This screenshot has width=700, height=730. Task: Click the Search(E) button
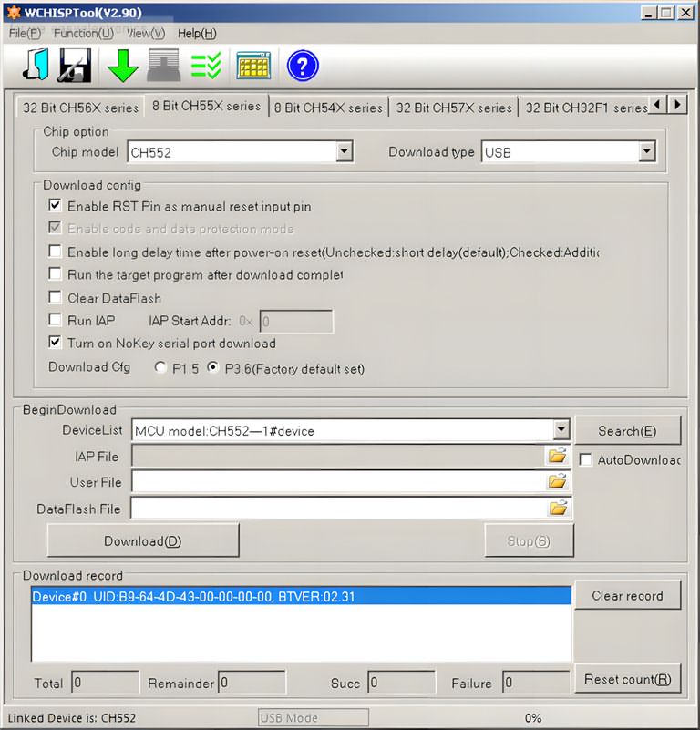[x=627, y=431]
